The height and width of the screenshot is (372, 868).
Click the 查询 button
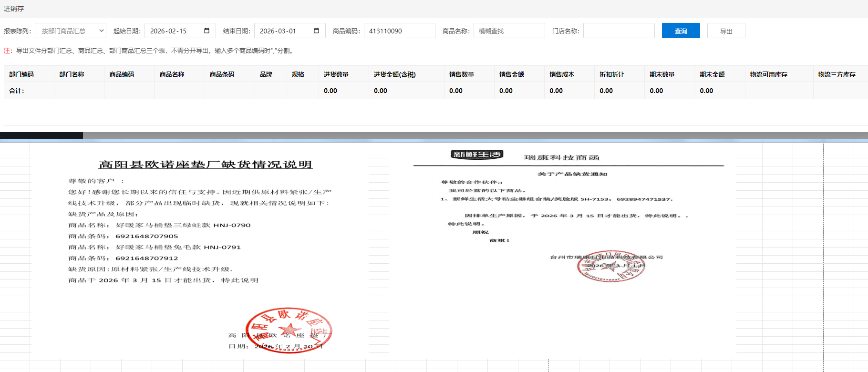681,31
